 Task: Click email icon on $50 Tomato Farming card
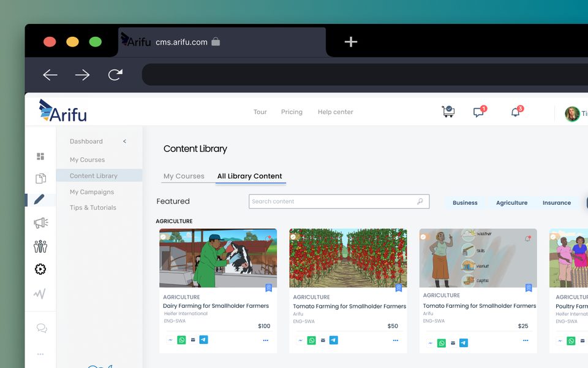[x=323, y=340]
